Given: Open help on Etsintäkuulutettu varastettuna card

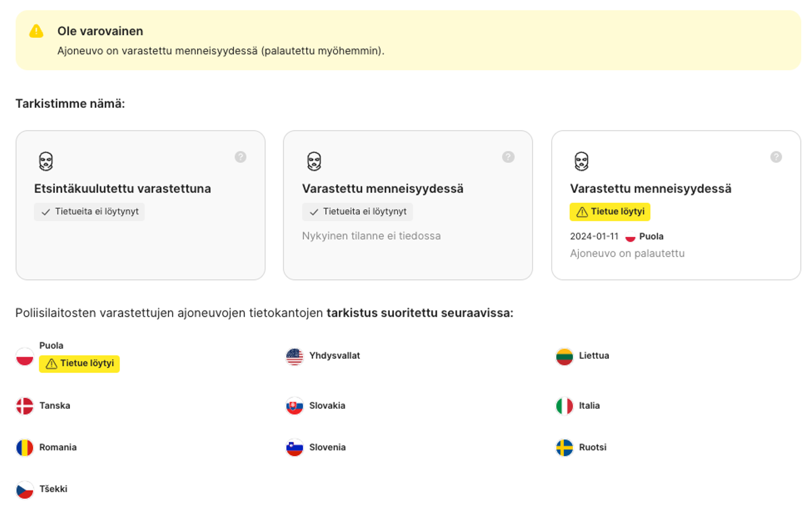Looking at the screenshot, I should pos(240,157).
